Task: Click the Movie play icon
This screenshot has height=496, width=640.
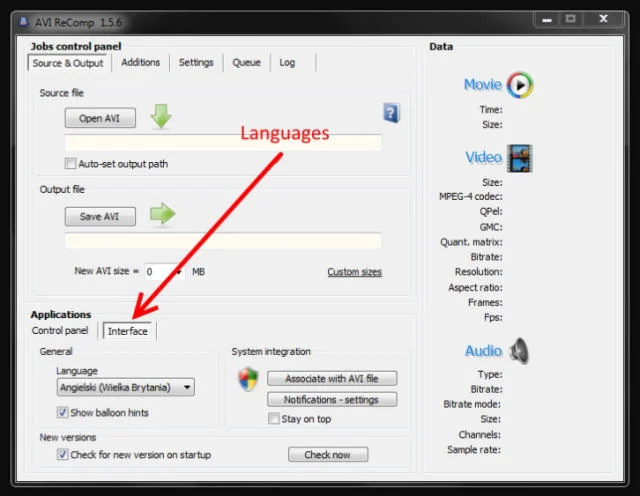Action: [520, 85]
